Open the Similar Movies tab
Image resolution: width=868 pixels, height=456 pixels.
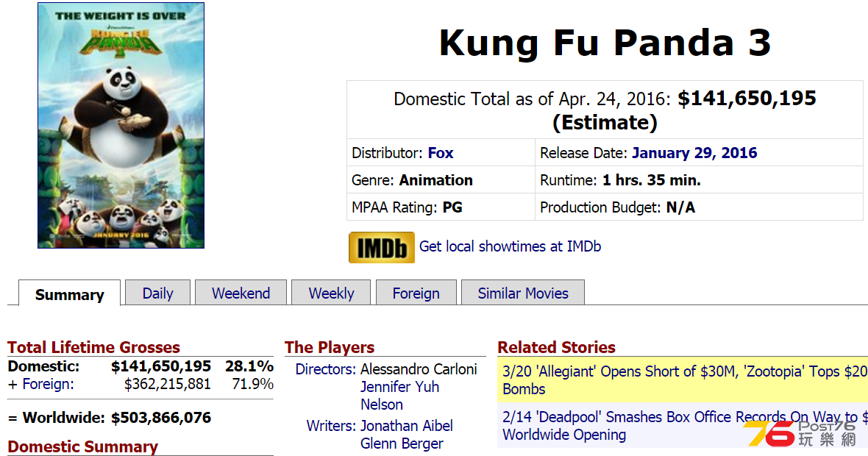(x=523, y=293)
